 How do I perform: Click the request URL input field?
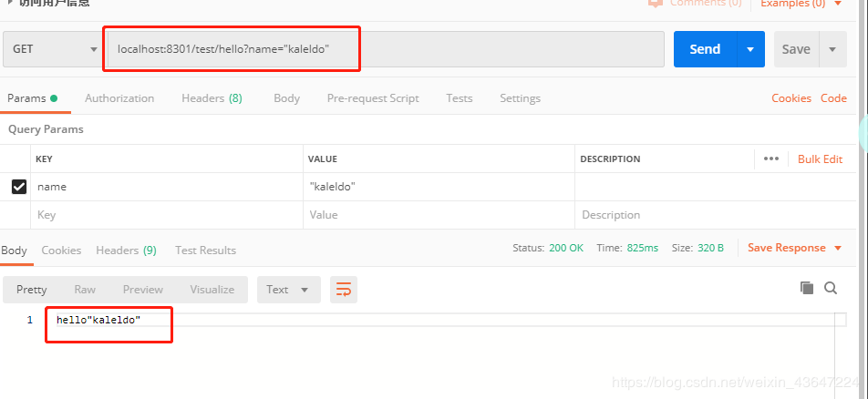pos(386,49)
